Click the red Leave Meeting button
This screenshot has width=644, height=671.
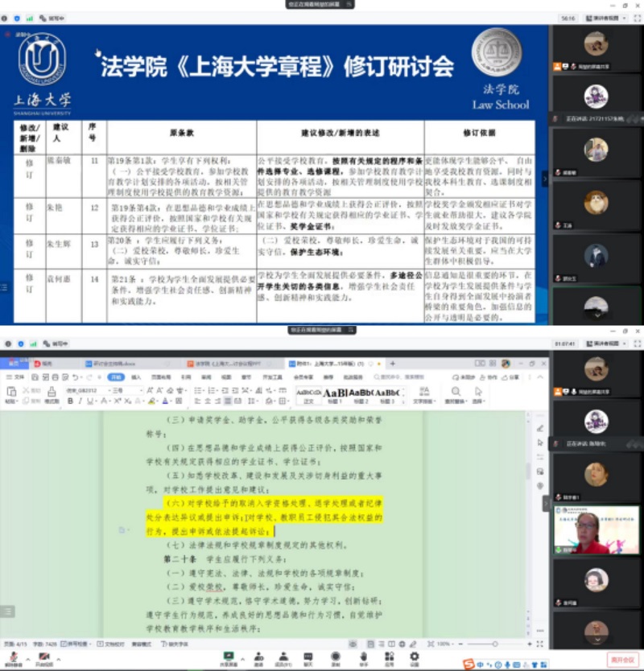[x=622, y=660]
